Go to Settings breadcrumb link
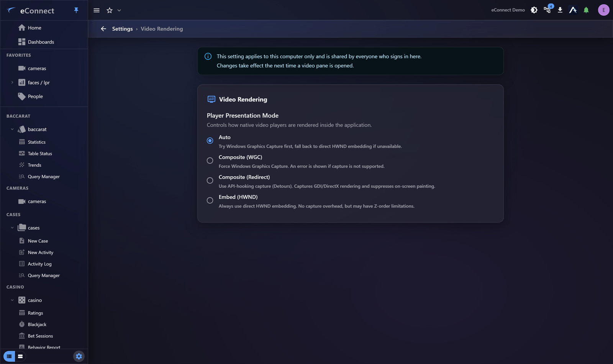Image resolution: width=613 pixels, height=364 pixels. (x=122, y=29)
